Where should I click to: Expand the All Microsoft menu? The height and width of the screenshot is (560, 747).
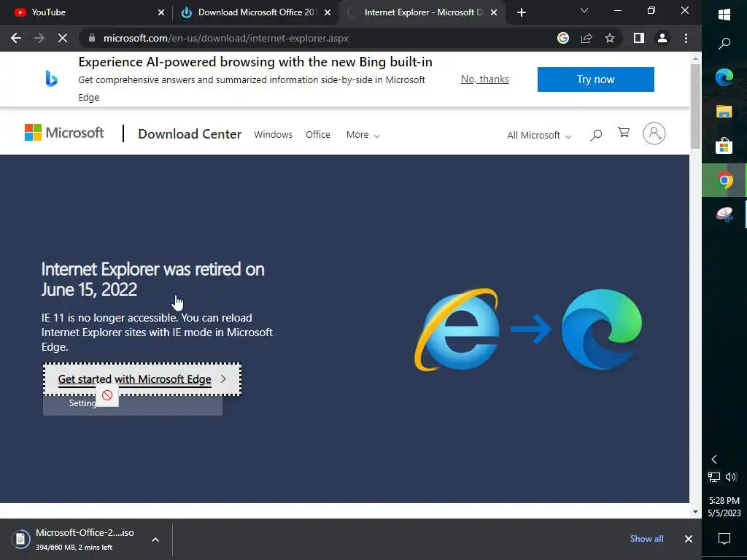539,135
